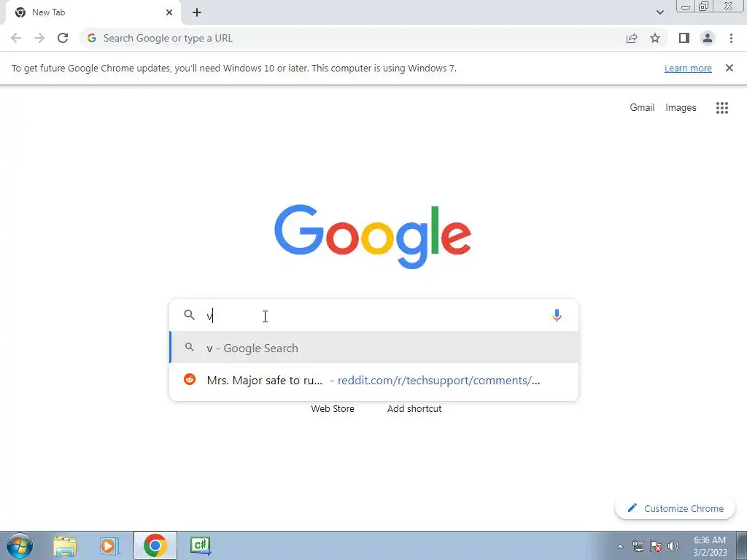This screenshot has width=747, height=560.
Task: Click the share this page icon
Action: pyautogui.click(x=632, y=38)
